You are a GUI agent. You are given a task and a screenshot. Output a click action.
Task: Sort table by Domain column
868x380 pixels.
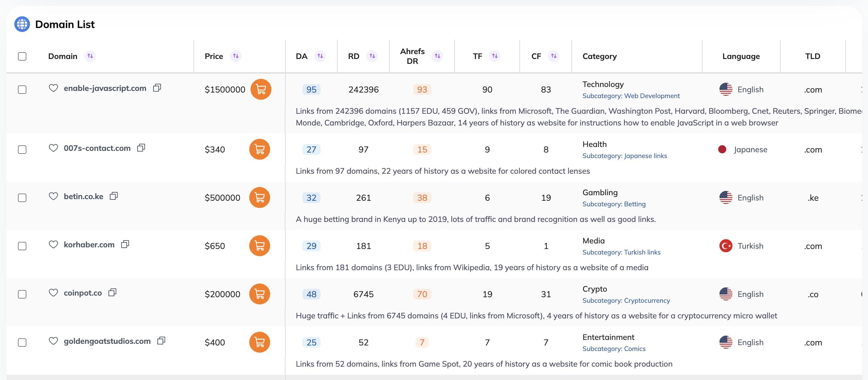[90, 56]
